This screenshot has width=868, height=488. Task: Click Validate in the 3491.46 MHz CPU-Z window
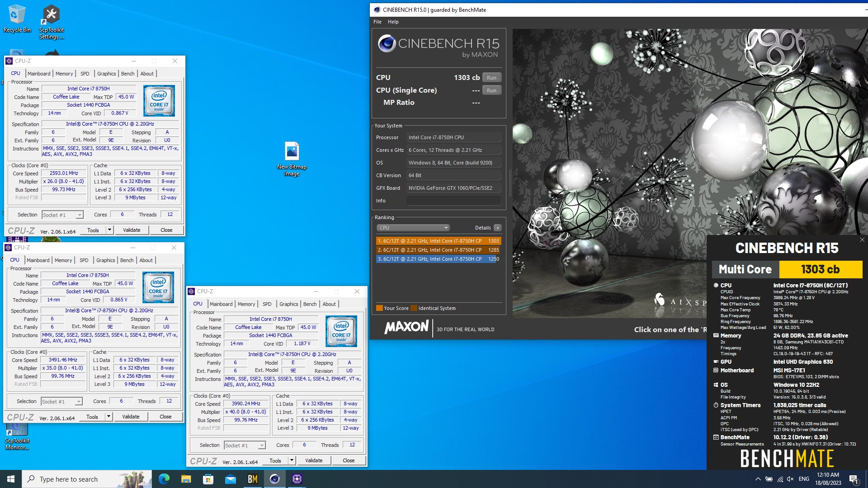[131, 417]
